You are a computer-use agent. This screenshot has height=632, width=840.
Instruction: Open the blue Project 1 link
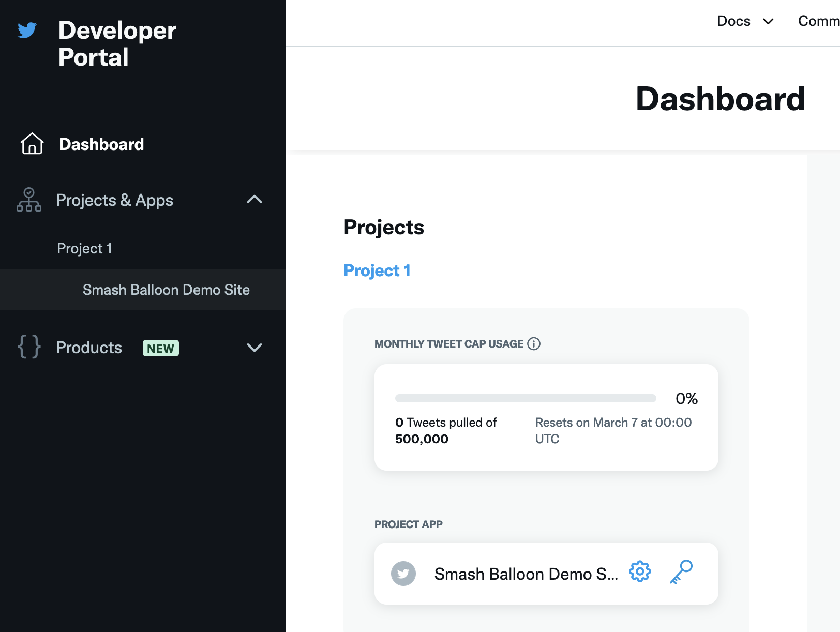[377, 270]
